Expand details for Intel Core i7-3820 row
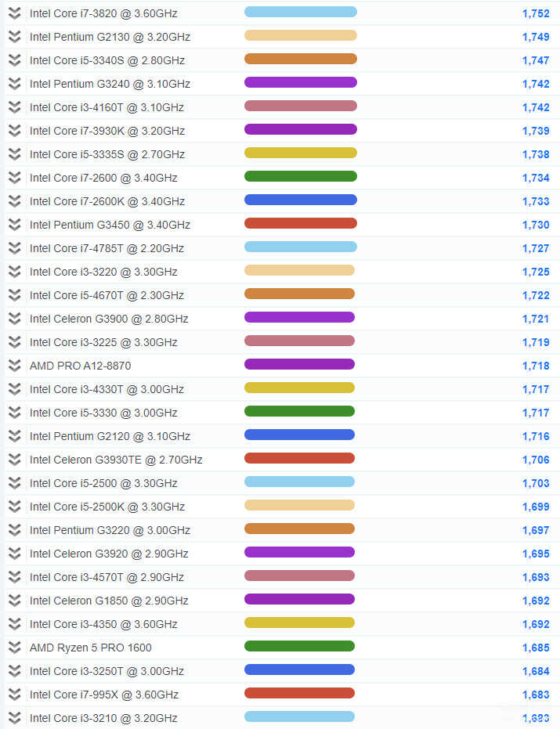 (x=15, y=13)
